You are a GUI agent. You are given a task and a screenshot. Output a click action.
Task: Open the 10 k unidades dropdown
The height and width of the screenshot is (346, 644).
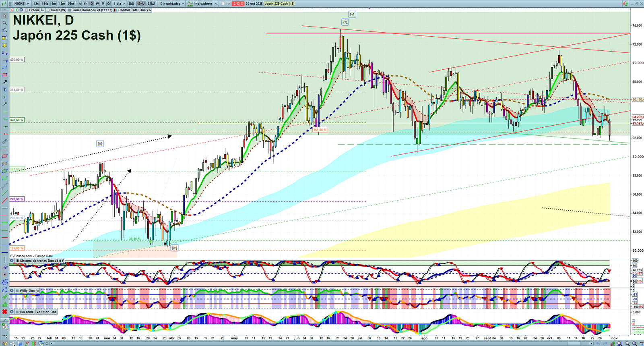[x=171, y=4]
